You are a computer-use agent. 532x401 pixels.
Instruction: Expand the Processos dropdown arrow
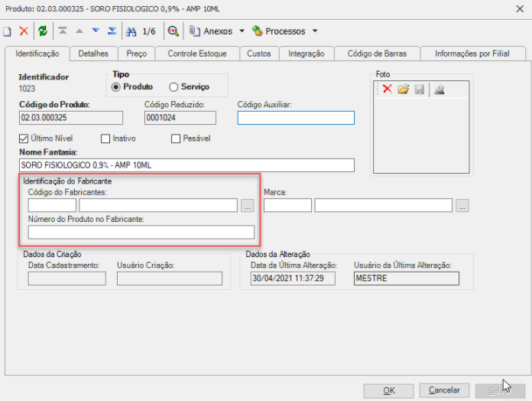[315, 31]
